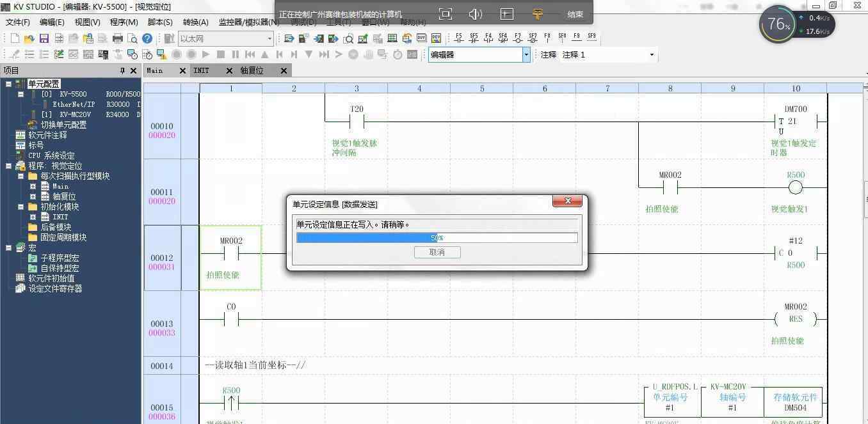Expand the Main program tree node
This screenshot has height=424, width=868.
pos(33,186)
